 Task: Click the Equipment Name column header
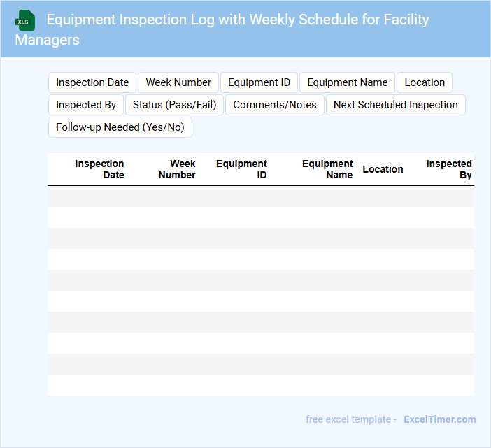pos(327,169)
